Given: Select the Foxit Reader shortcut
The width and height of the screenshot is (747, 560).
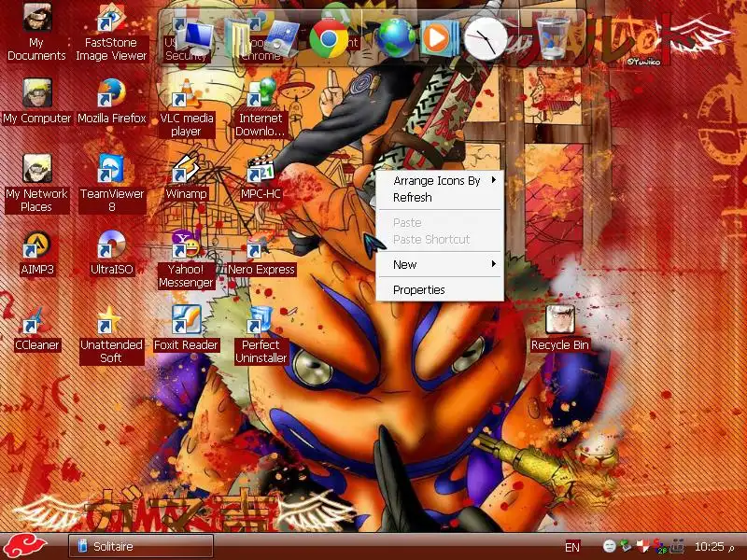Looking at the screenshot, I should [x=186, y=329].
